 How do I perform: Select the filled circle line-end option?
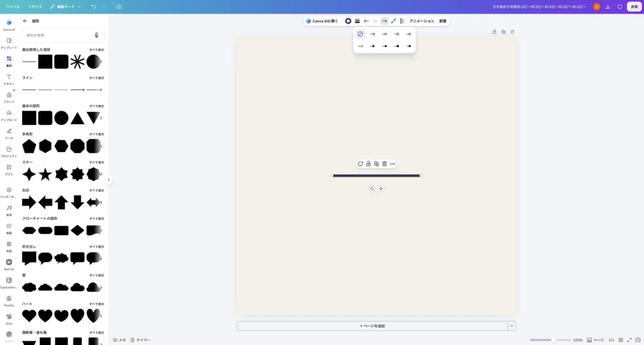384,47
